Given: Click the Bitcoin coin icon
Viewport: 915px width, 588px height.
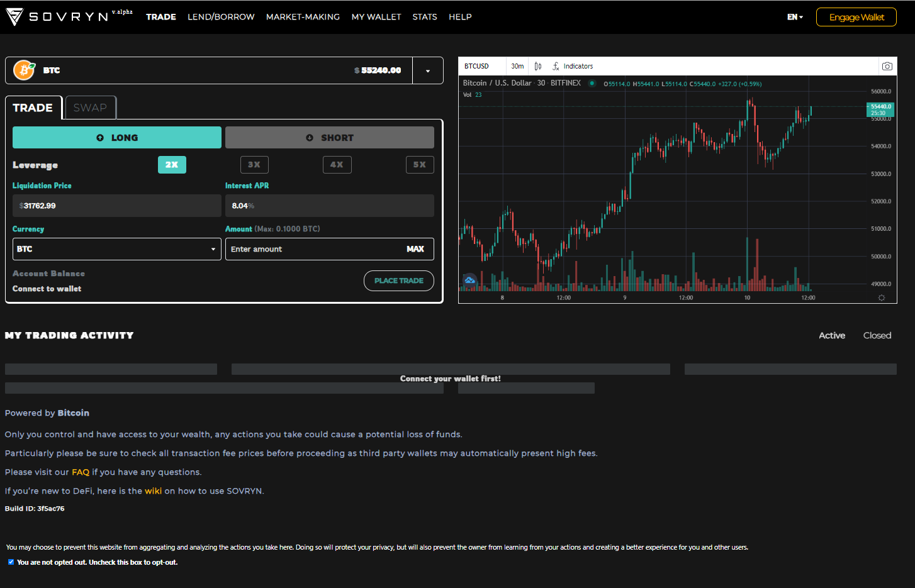Looking at the screenshot, I should 24,70.
